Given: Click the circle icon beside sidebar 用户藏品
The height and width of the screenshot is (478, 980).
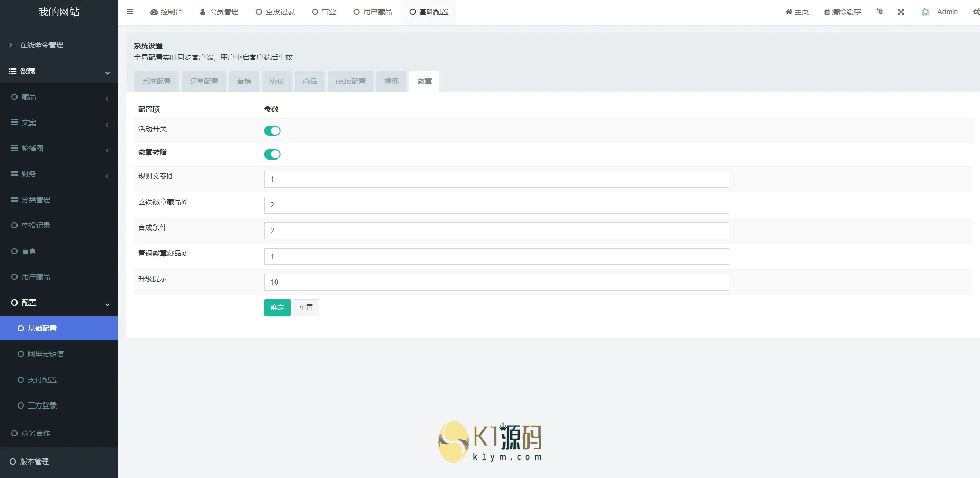Looking at the screenshot, I should (14, 277).
